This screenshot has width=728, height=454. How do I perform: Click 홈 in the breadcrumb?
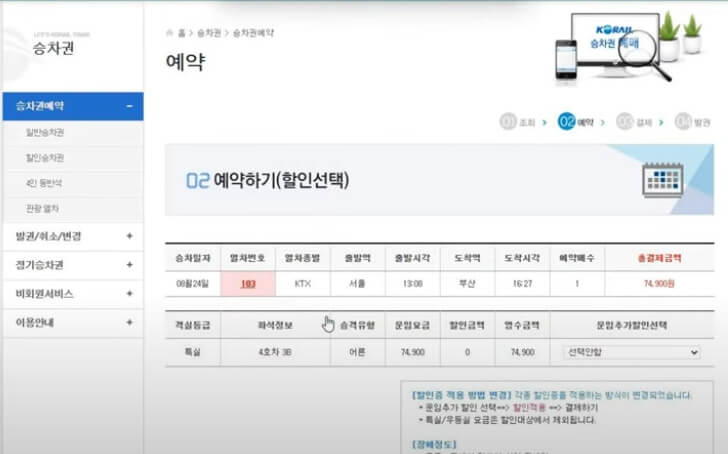(x=182, y=33)
